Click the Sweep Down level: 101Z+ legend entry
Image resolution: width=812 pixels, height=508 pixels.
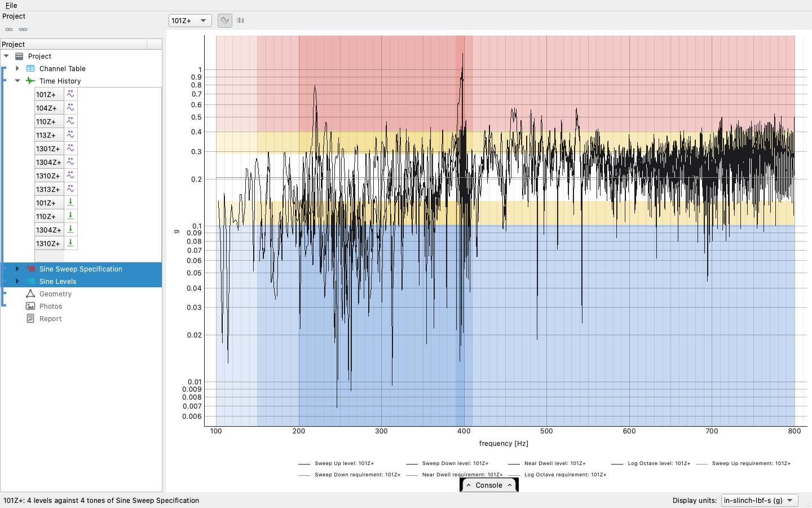coord(447,463)
